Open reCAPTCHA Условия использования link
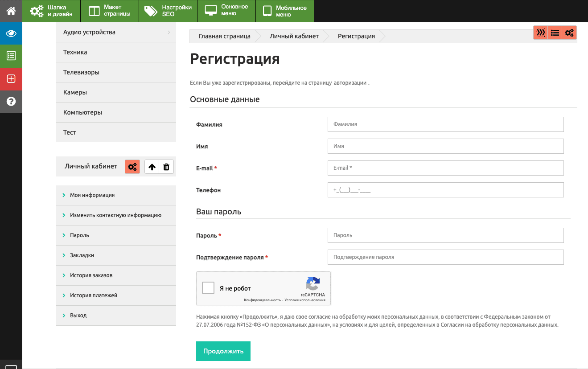Screen dimensions: 588x369 pos(305,300)
